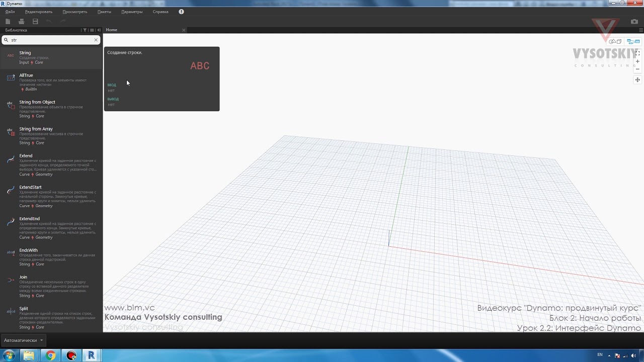Open the library filter funnel icon

[x=85, y=30]
